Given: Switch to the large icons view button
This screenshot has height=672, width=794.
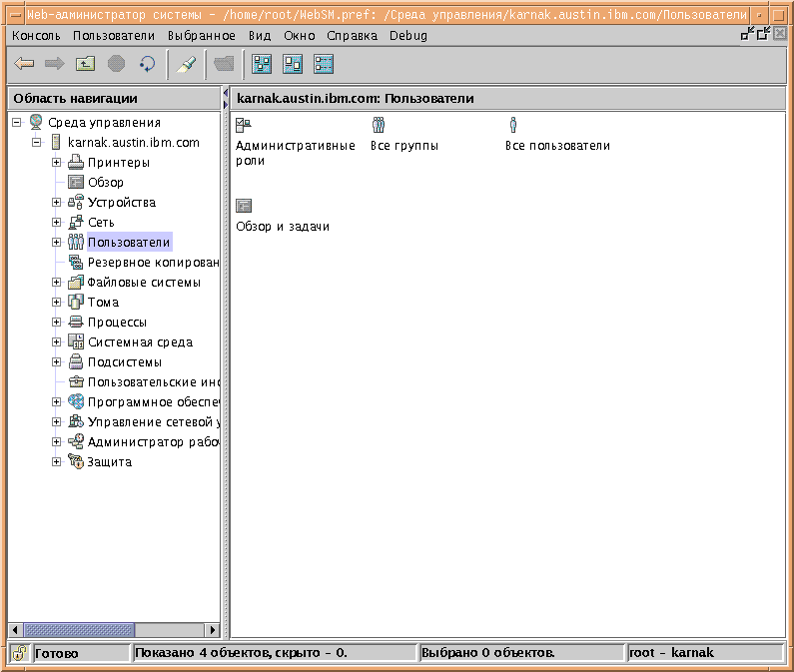Looking at the screenshot, I should [x=262, y=64].
